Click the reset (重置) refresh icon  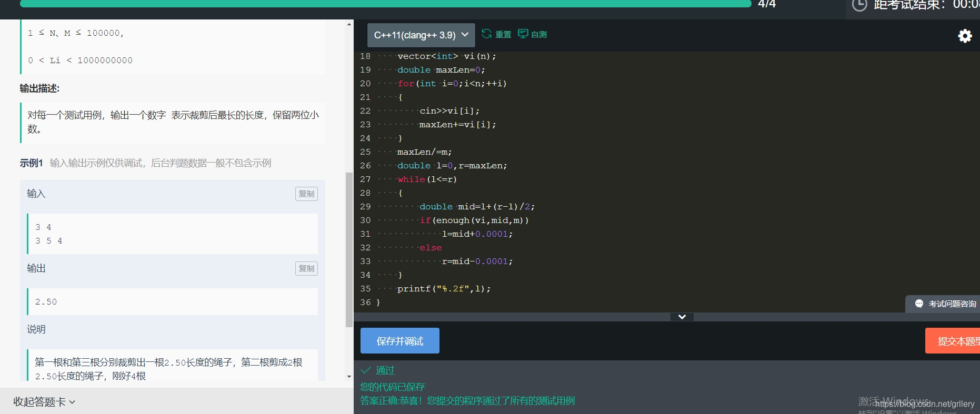pyautogui.click(x=487, y=34)
